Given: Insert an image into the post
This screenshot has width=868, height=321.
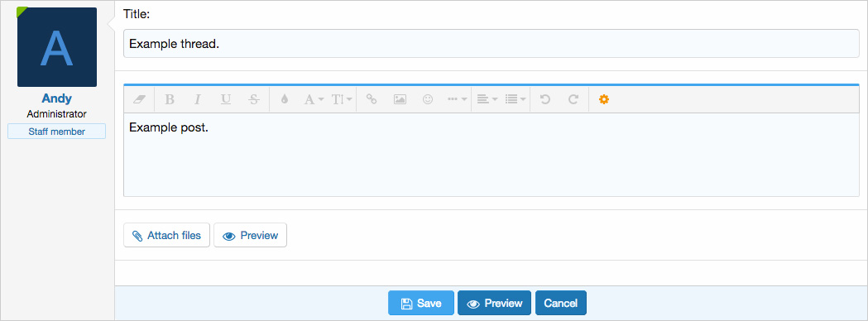Looking at the screenshot, I should tap(400, 99).
